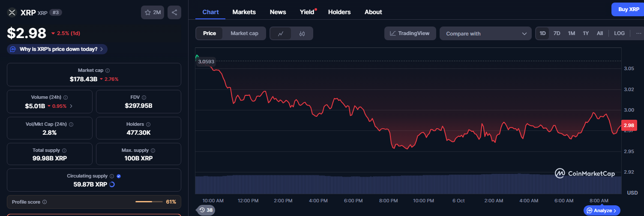Toggle chart to Price view
This screenshot has height=216, width=644.
(x=210, y=33)
